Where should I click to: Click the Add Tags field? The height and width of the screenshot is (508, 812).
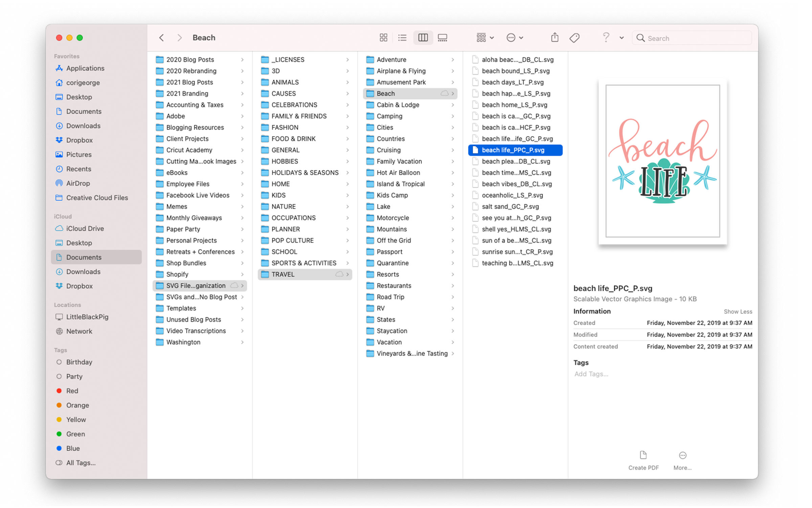pyautogui.click(x=591, y=374)
